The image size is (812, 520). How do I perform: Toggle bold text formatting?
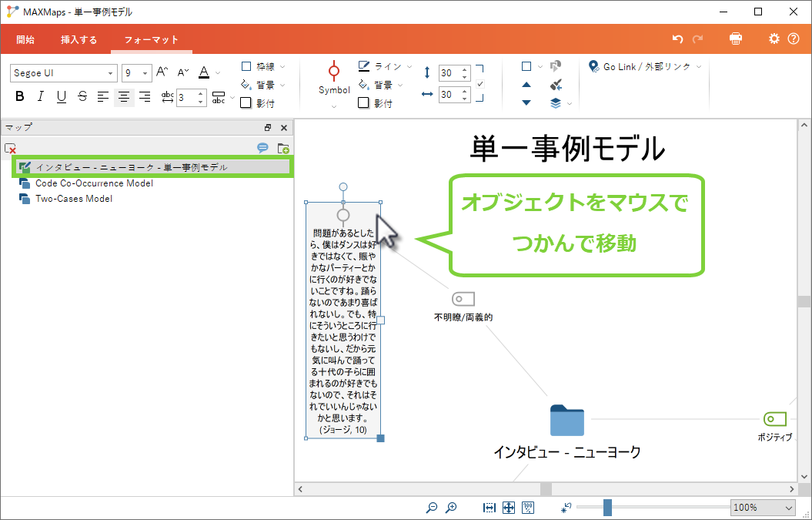20,96
